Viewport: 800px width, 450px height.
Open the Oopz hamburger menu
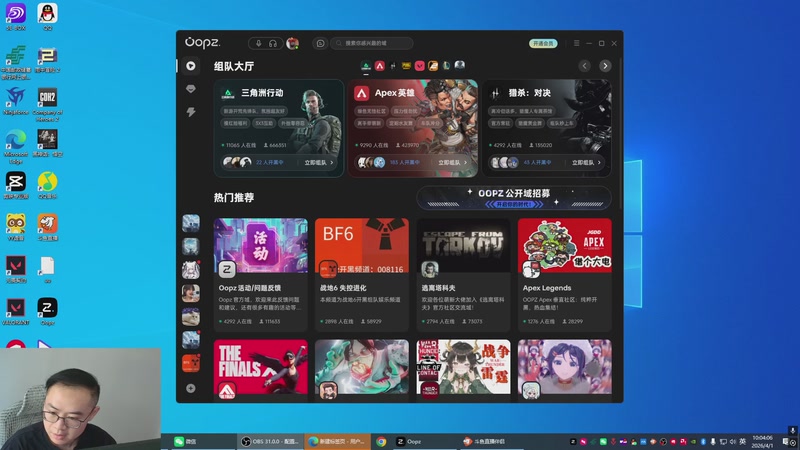[577, 43]
